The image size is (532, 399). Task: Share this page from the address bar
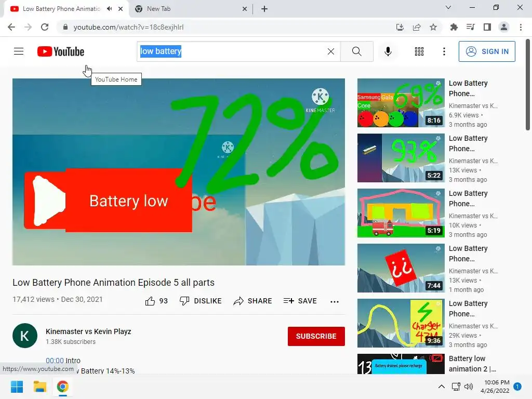tap(417, 27)
